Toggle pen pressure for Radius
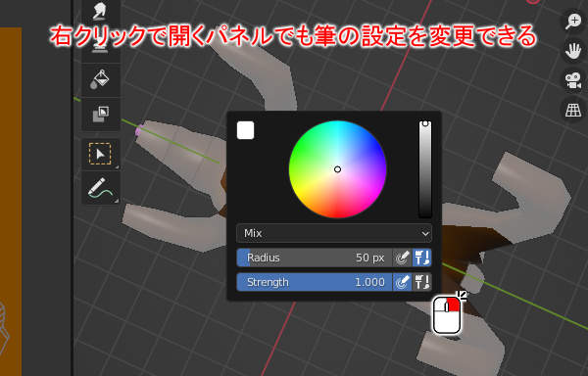Image resolution: width=588 pixels, height=376 pixels. [402, 258]
